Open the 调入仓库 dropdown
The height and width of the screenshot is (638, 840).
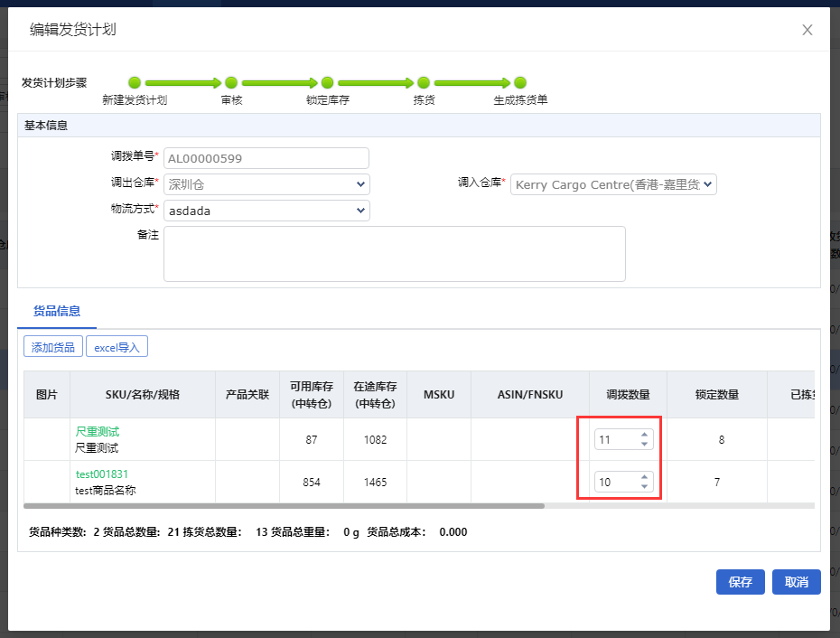(613, 184)
